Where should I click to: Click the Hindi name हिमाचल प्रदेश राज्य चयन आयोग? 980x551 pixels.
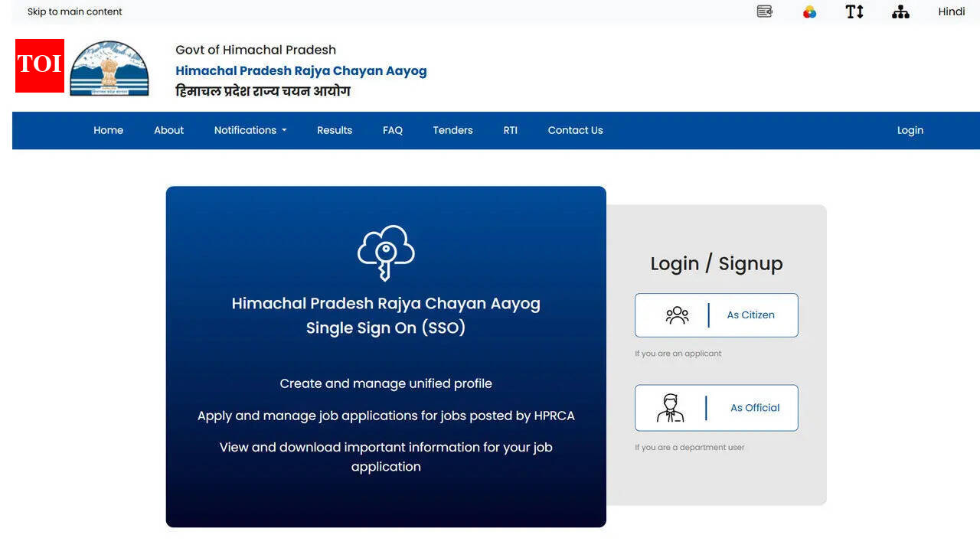coord(263,91)
